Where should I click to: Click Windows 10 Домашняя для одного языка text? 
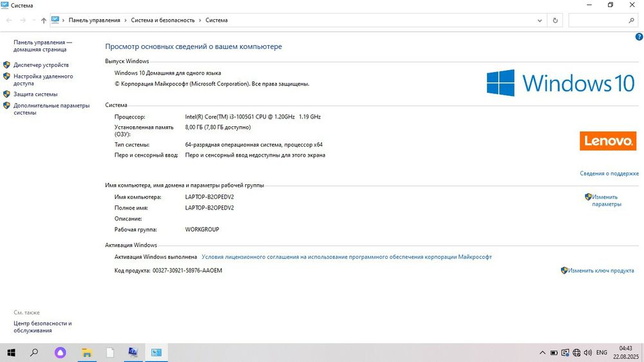click(x=167, y=73)
